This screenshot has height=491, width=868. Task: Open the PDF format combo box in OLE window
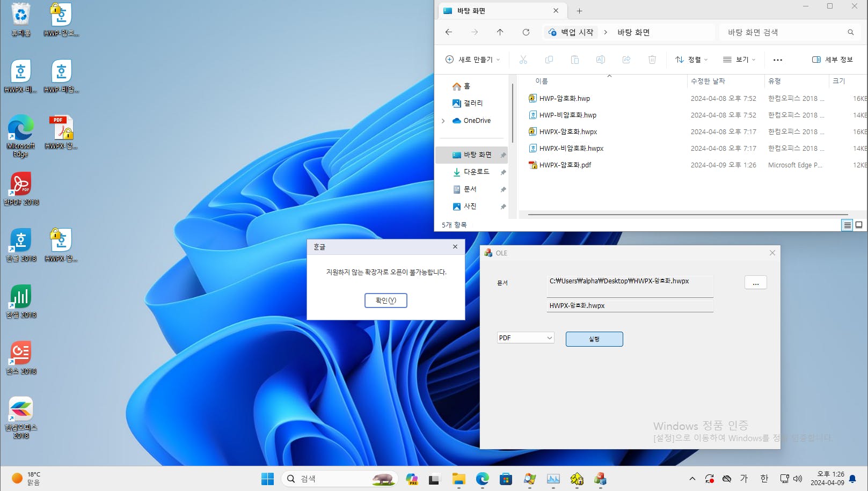coord(526,338)
